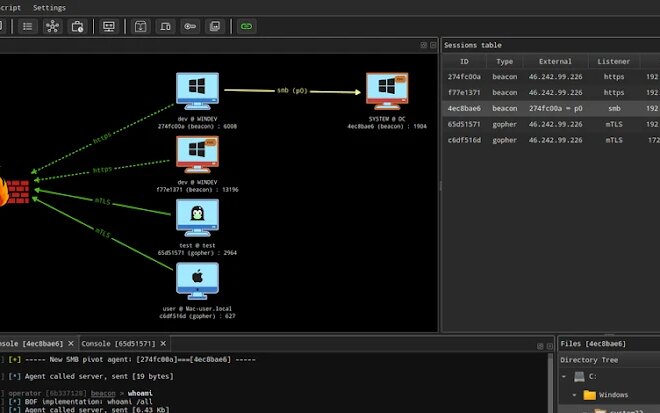Sort sessions by External column header
The height and width of the screenshot is (413, 660).
555,61
